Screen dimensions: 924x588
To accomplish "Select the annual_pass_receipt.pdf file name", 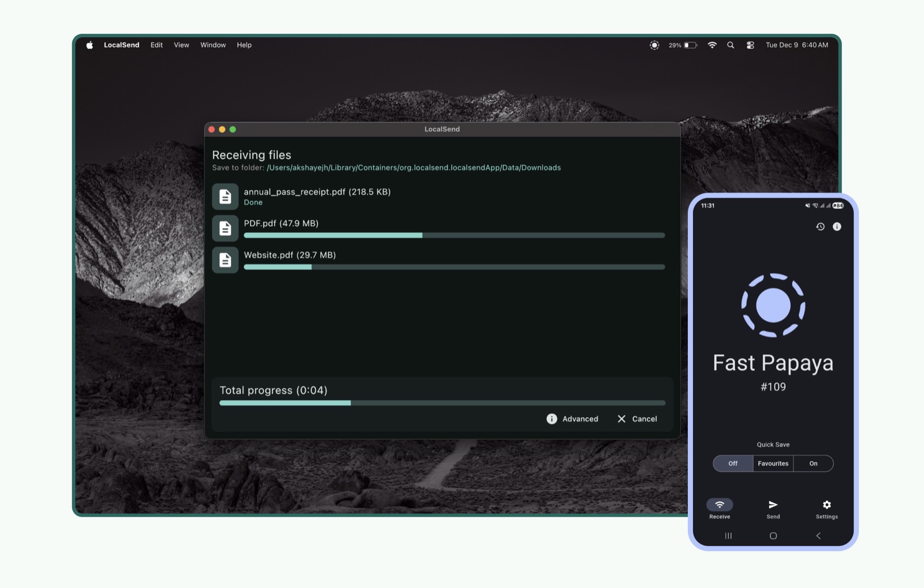I will tap(317, 192).
